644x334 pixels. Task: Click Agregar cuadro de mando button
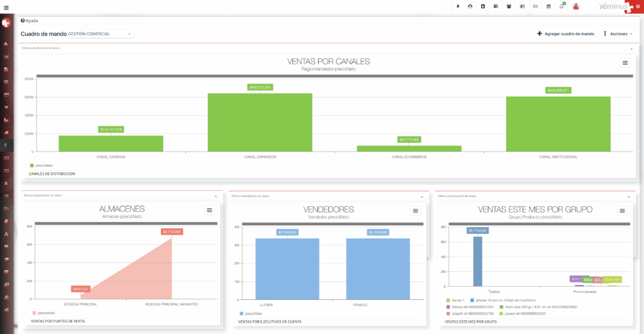tap(565, 33)
